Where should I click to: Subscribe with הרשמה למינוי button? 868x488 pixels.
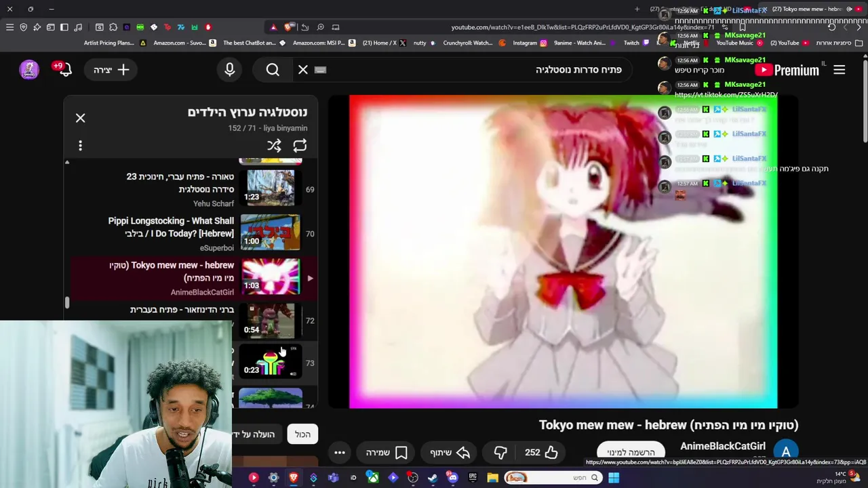[x=631, y=452]
